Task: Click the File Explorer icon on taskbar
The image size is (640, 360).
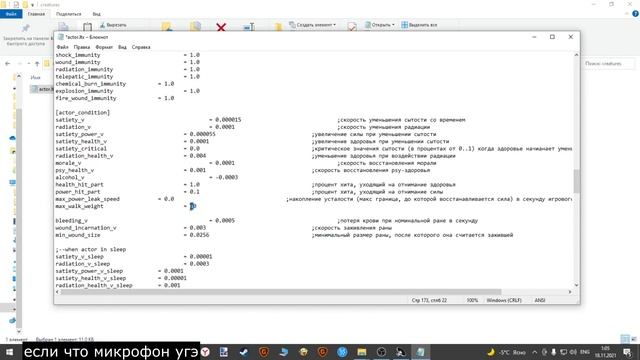Action: coord(362,352)
